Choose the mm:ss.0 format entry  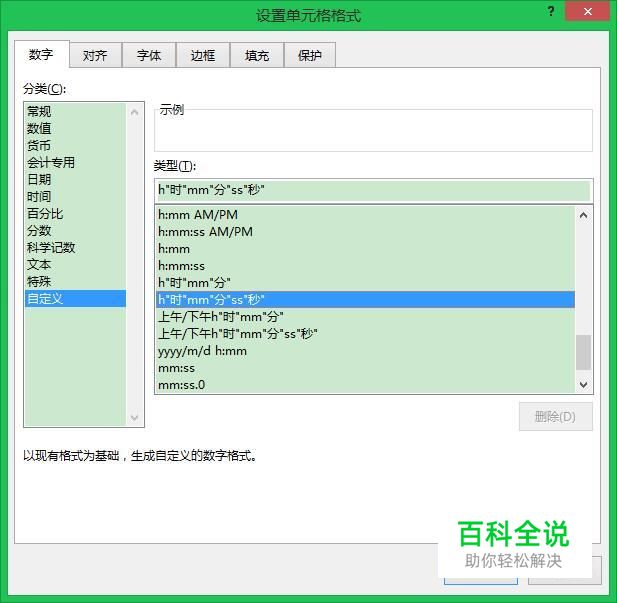click(x=366, y=385)
